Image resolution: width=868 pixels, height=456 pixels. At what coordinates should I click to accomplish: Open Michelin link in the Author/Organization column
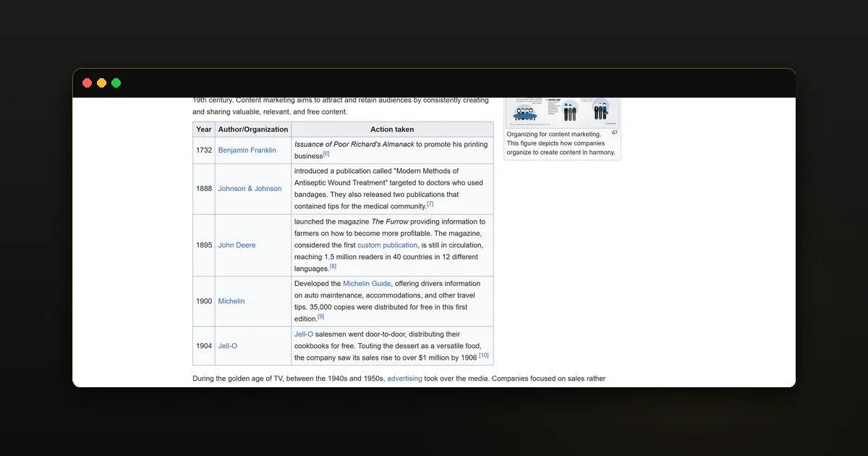(231, 301)
